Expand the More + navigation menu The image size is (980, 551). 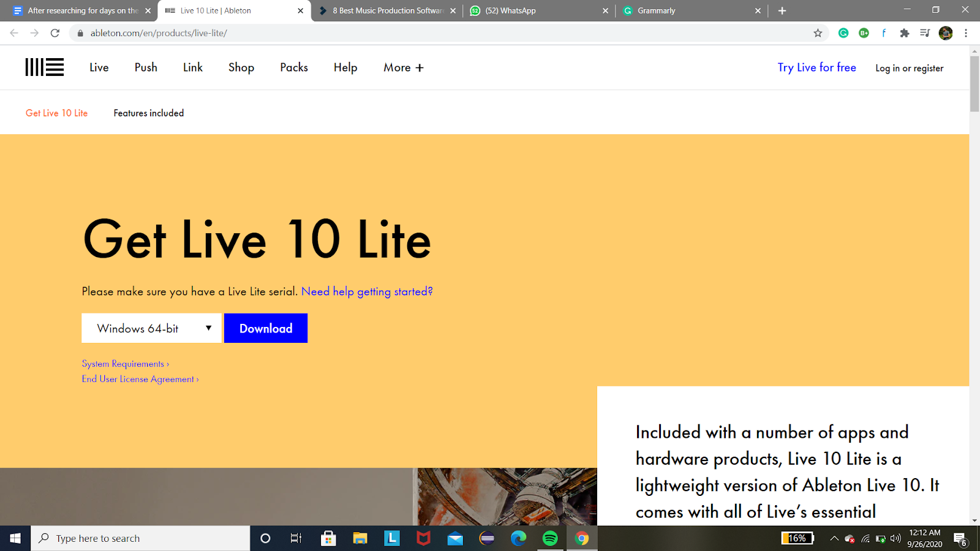click(x=404, y=67)
